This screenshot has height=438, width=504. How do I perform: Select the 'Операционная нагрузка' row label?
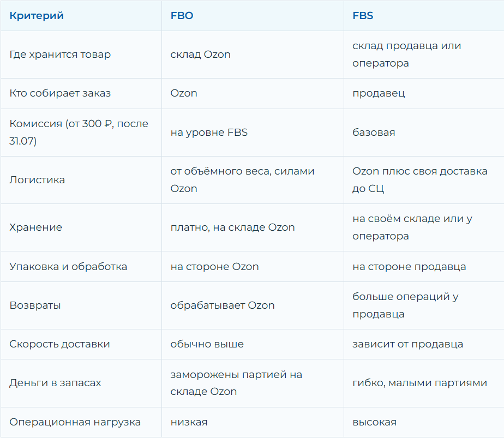(75, 422)
